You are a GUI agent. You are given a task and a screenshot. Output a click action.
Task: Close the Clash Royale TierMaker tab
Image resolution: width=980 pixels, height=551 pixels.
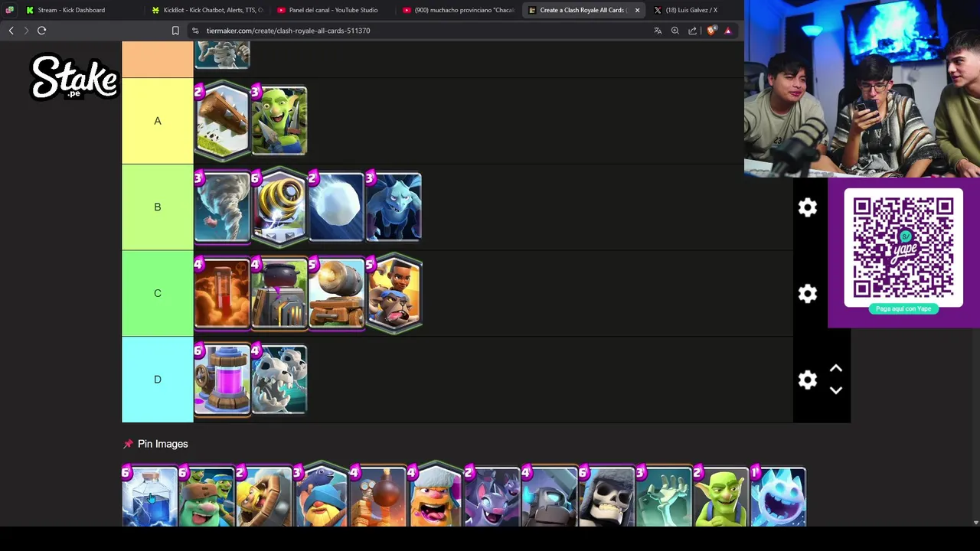[637, 10]
